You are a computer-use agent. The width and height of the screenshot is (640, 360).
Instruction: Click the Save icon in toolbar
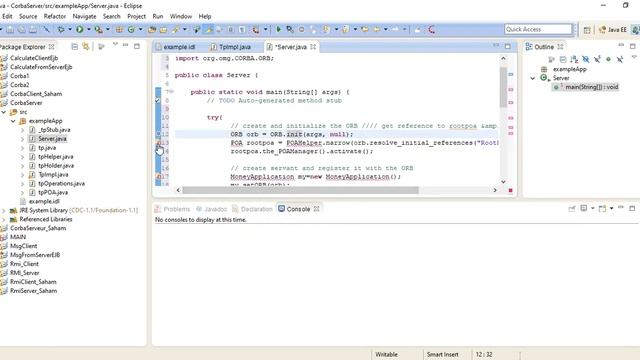(x=10, y=29)
